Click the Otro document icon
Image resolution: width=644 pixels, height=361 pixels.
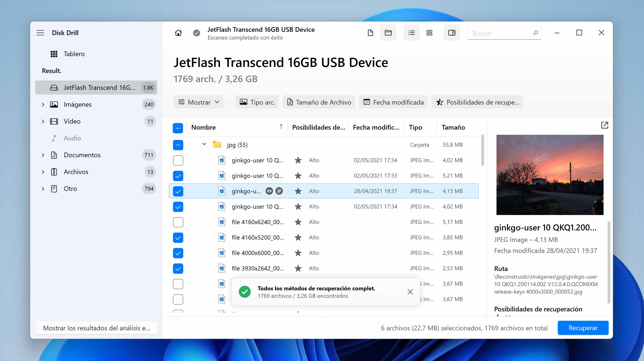pos(54,189)
